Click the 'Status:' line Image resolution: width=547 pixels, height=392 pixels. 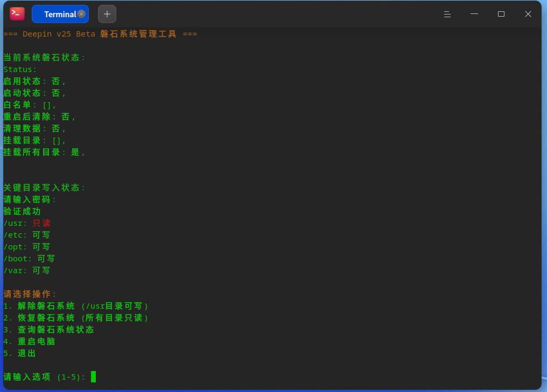tap(20, 69)
